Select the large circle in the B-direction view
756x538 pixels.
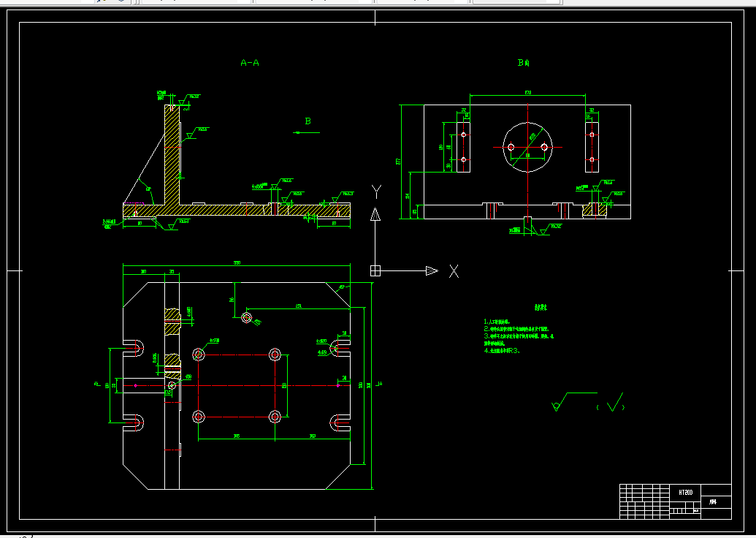[x=528, y=147]
